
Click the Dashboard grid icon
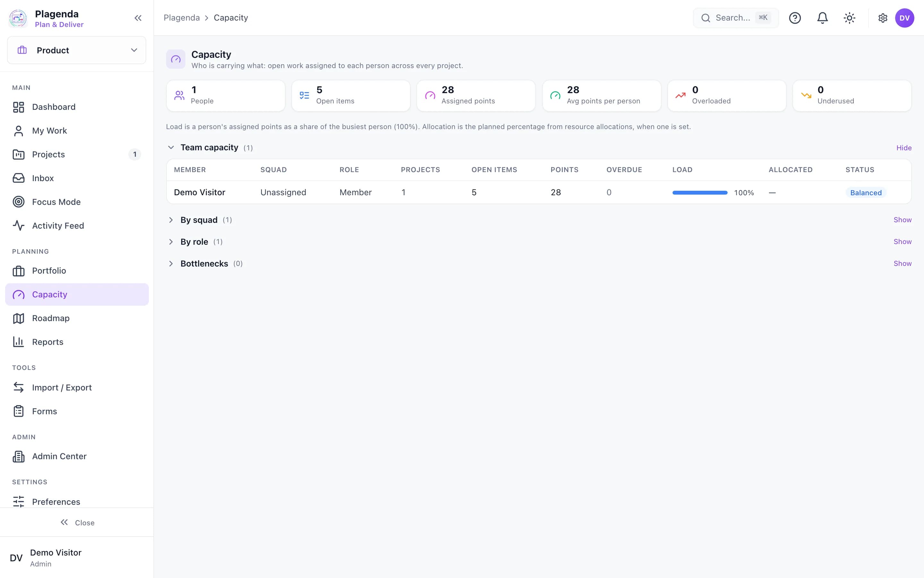coord(18,107)
